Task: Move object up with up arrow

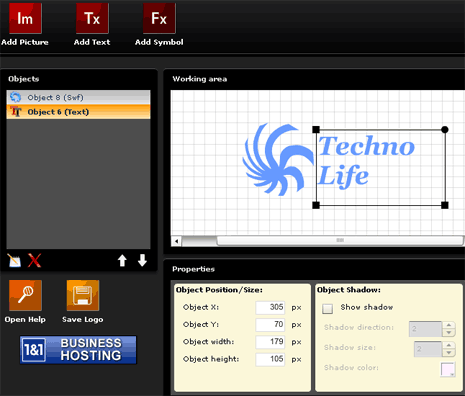Action: (122, 260)
